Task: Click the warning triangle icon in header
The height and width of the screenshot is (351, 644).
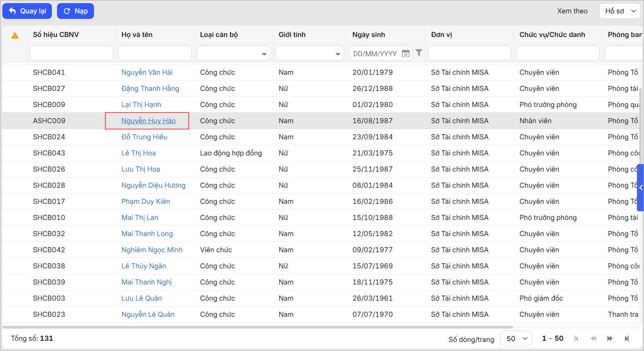Action: (x=15, y=35)
